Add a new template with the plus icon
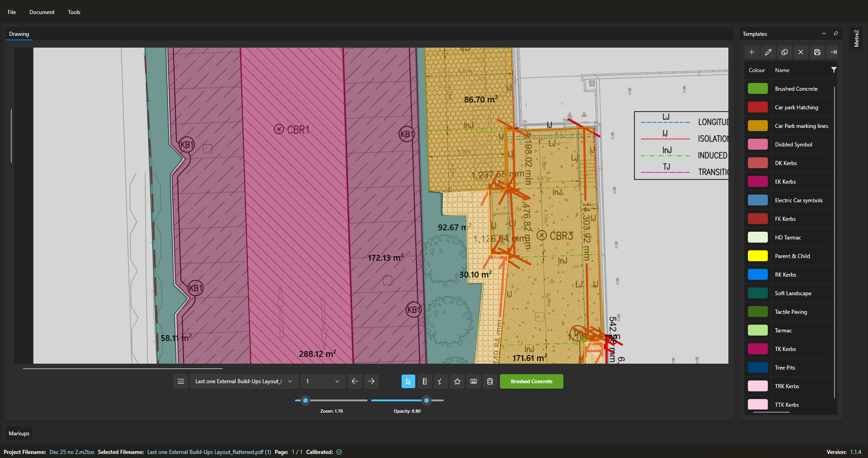 751,52
